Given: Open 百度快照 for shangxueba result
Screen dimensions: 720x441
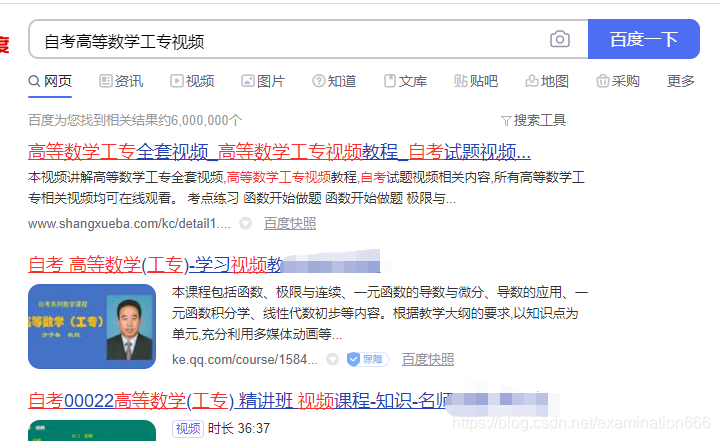Looking at the screenshot, I should coord(290,224).
